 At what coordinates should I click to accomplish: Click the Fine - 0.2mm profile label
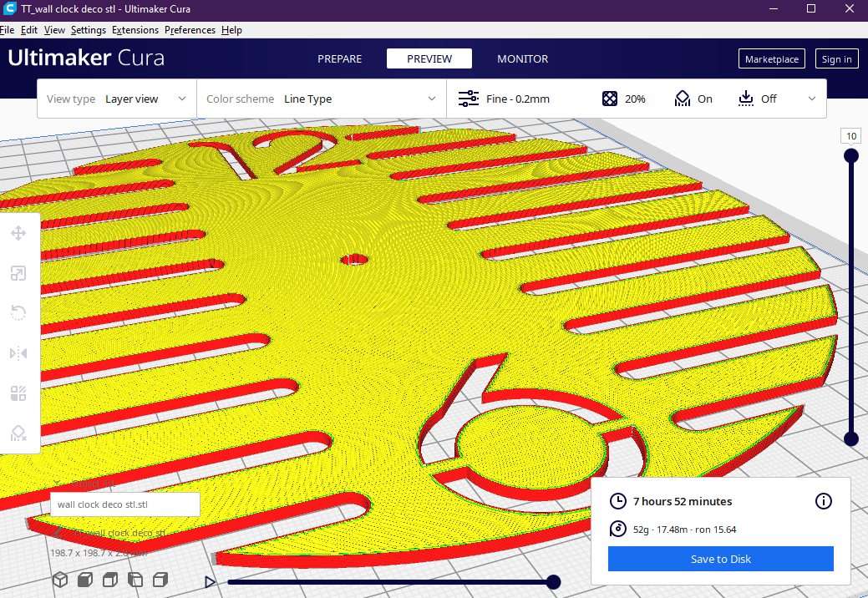(x=518, y=99)
